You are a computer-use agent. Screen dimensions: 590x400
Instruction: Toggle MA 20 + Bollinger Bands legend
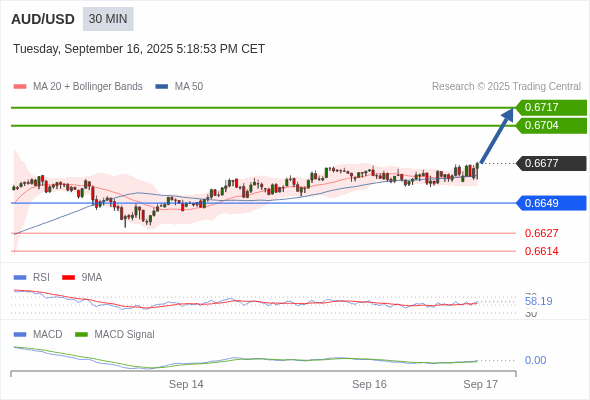point(78,87)
